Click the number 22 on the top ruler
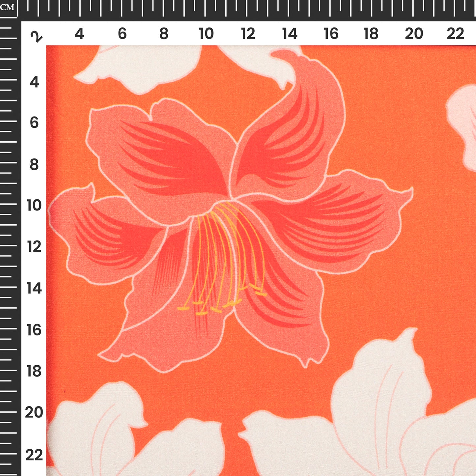 pyautogui.click(x=455, y=34)
